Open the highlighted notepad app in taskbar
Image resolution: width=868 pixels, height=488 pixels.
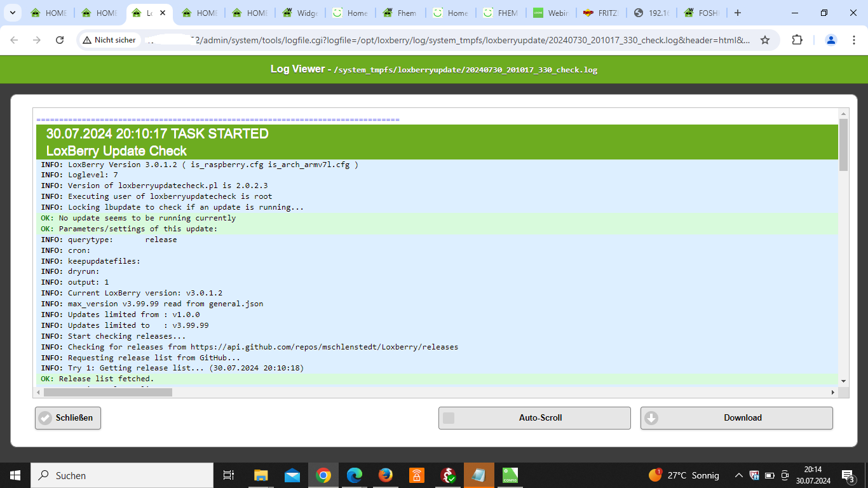click(479, 475)
